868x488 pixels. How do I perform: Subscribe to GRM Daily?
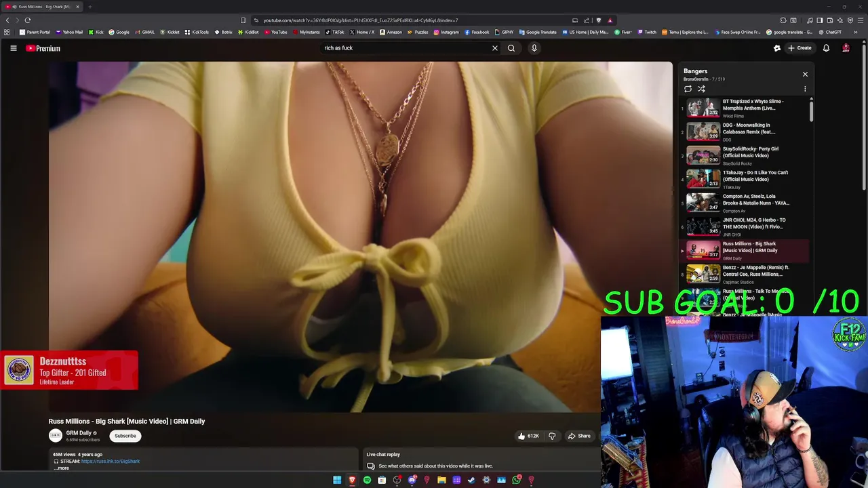click(125, 436)
